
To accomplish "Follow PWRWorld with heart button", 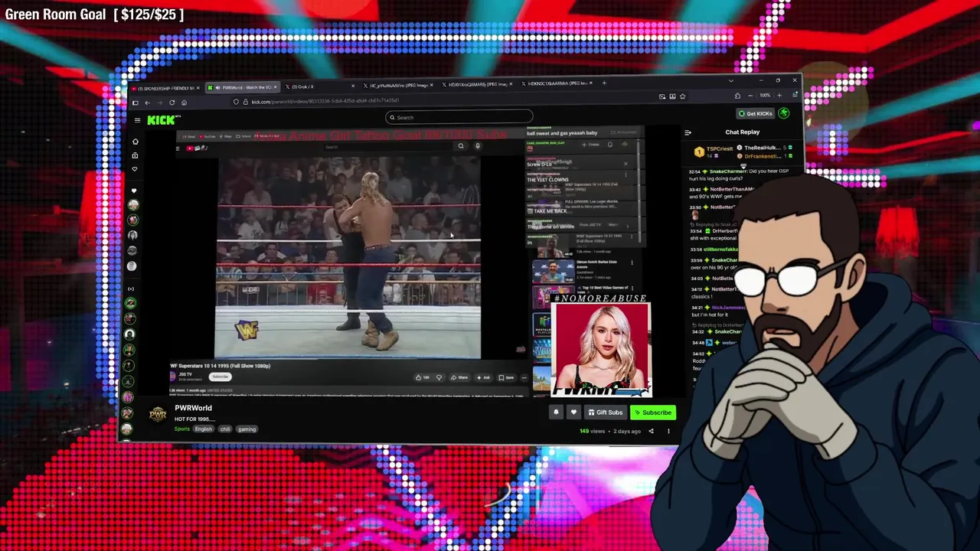I will [x=573, y=412].
